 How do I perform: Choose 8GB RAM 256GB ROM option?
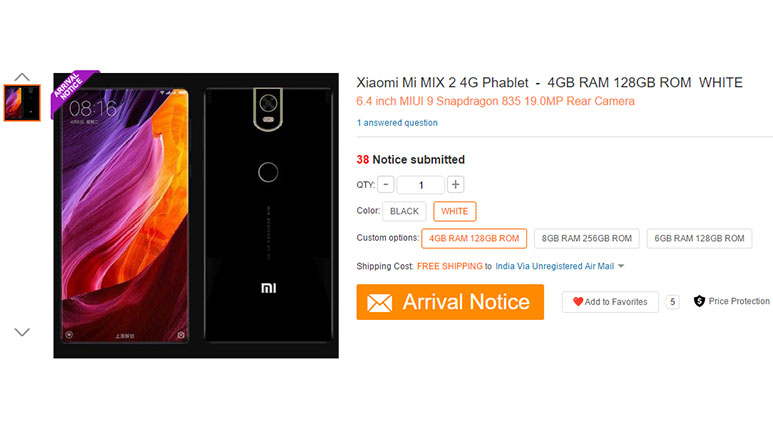tap(587, 238)
